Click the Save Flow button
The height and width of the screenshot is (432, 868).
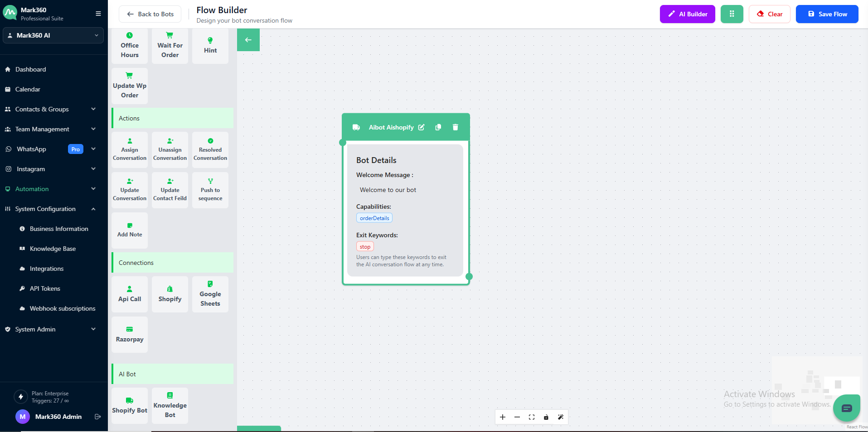pos(827,14)
